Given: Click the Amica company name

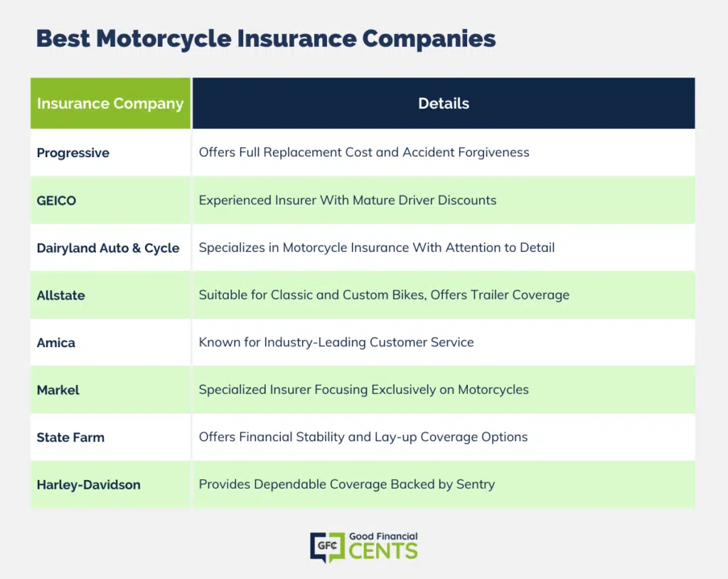Looking at the screenshot, I should [x=55, y=343].
